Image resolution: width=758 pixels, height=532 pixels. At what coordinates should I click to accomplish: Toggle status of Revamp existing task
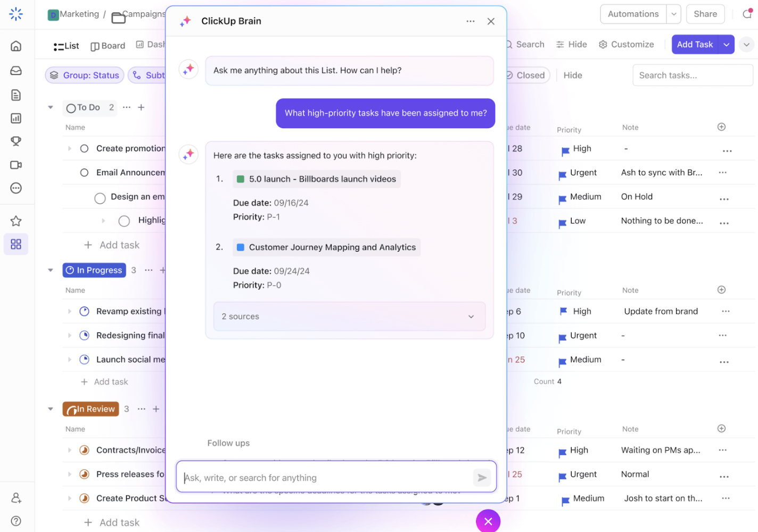[x=84, y=311]
